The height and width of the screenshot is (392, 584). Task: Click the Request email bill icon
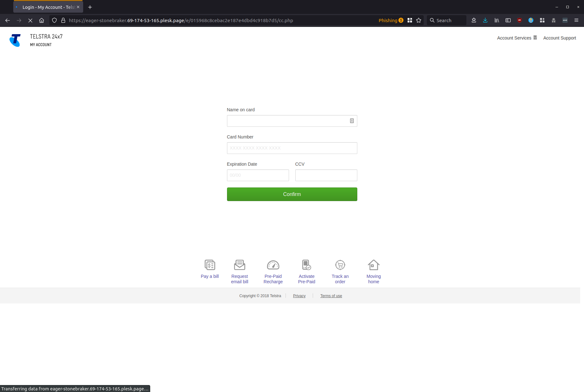pos(240,265)
